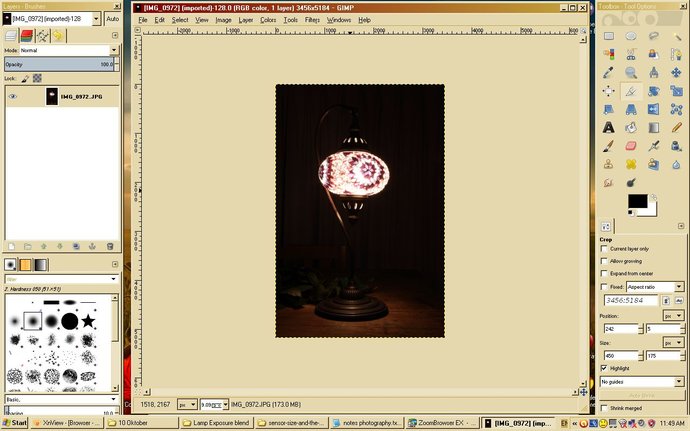
Task: Enable the Allow growing checkbox
Action: 604,261
